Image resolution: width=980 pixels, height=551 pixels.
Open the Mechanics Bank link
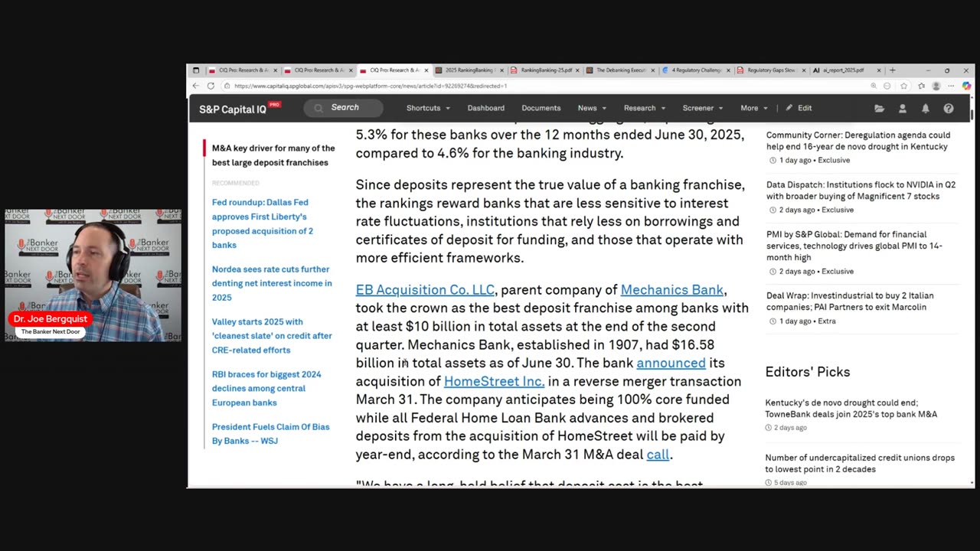[671, 290]
